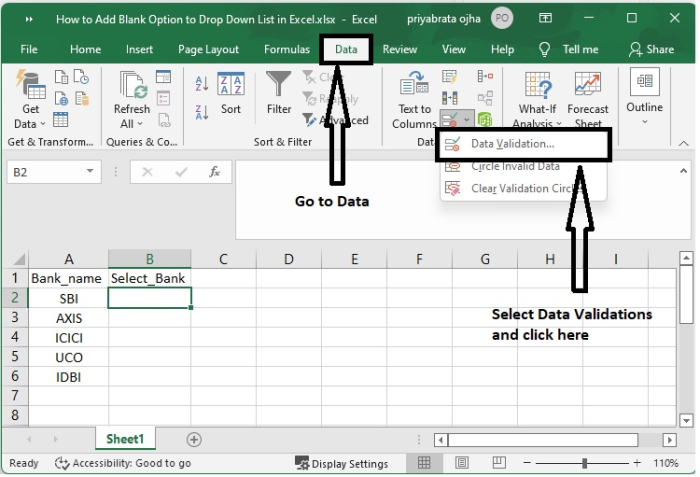Open the Formulas tab
This screenshot has width=700, height=477.
point(287,49)
